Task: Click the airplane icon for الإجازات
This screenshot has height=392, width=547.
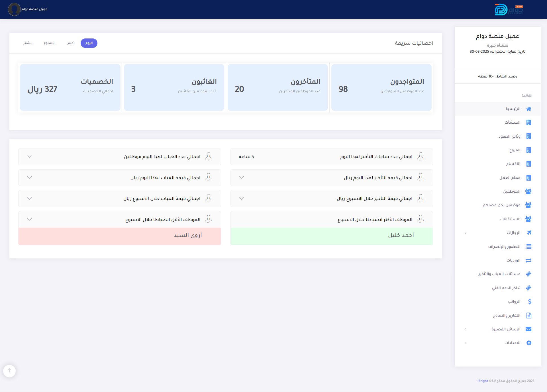Action: point(529,233)
